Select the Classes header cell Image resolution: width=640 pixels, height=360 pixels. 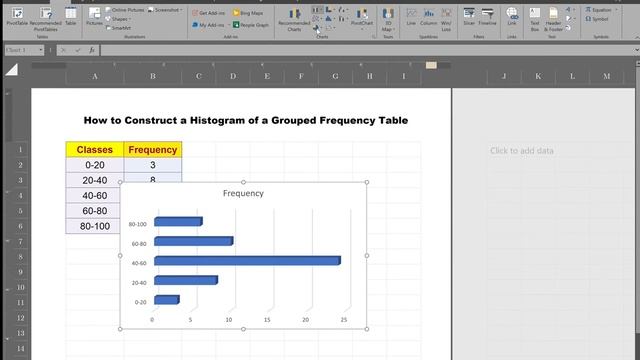pos(95,150)
